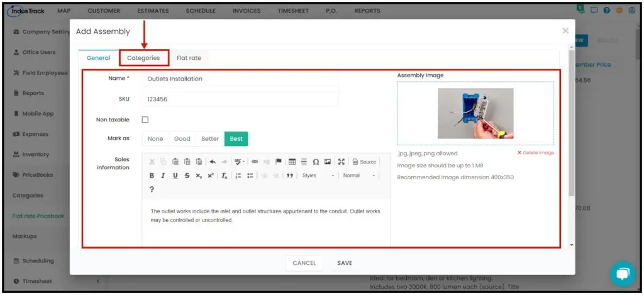Viewport: 644px width, 295px height.
Task: Open Field Employees in sidebar
Action: (41, 73)
